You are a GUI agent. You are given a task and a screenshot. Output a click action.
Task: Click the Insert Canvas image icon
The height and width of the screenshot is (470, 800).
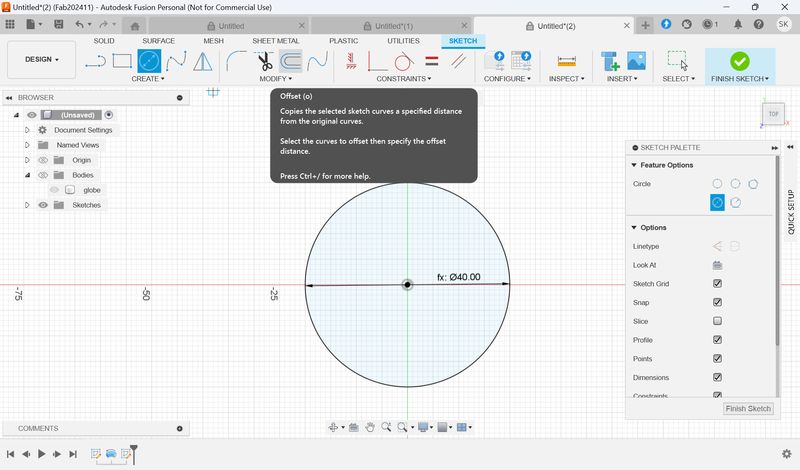[x=636, y=61]
